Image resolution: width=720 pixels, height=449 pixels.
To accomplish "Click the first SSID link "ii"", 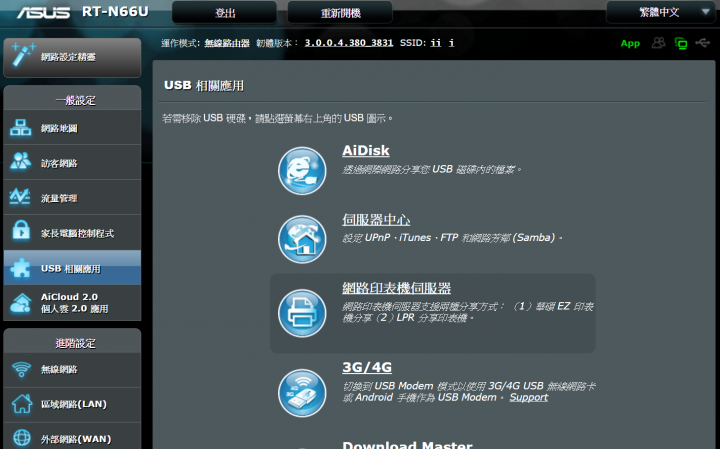I will [436, 43].
